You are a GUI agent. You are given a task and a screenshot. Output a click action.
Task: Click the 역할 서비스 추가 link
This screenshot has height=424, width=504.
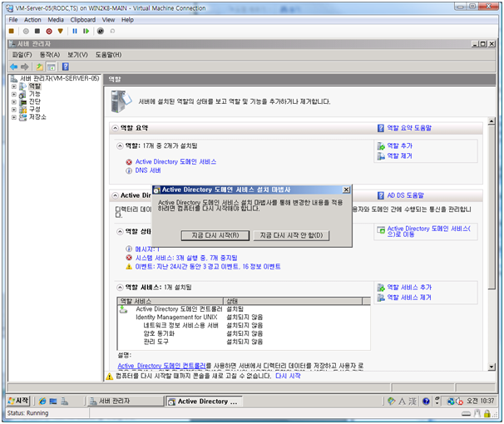pyautogui.click(x=409, y=288)
